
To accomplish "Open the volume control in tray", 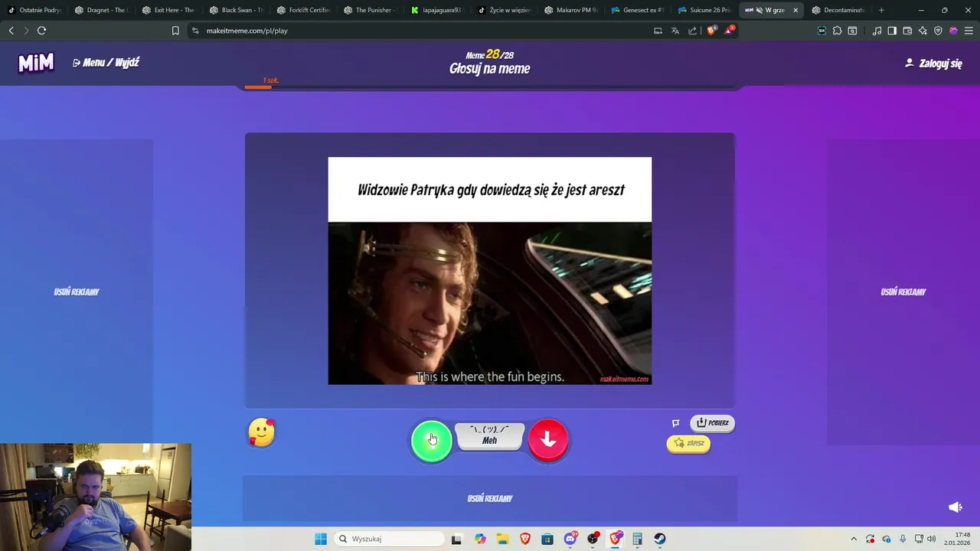I will (932, 539).
